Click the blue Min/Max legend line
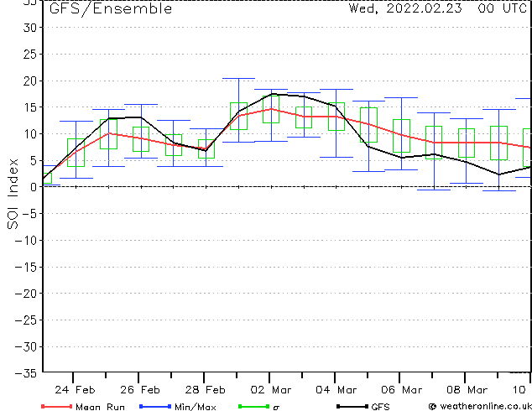Viewport: 532px width, 411px height. [x=155, y=406]
